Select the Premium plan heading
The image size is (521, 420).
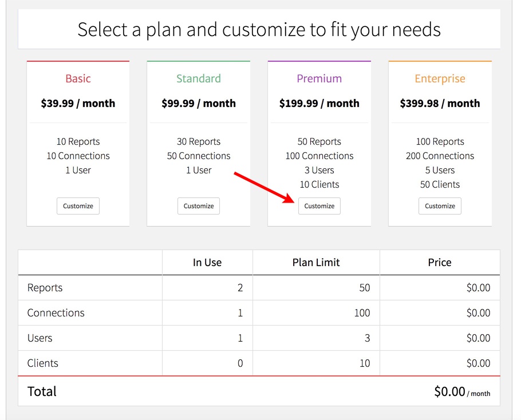(x=319, y=78)
